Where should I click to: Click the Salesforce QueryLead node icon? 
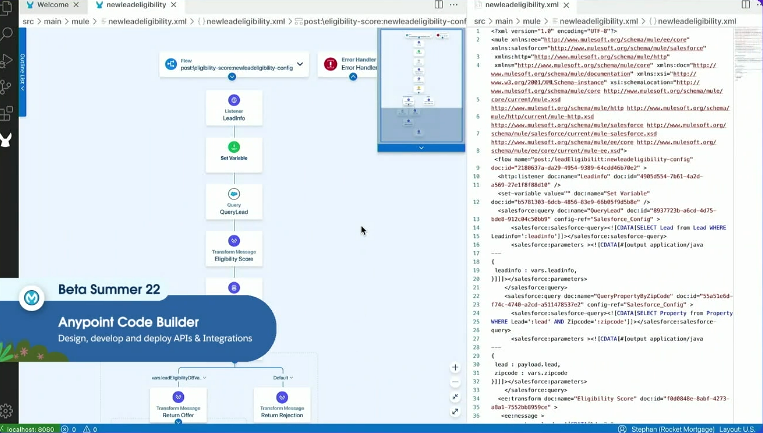point(234,194)
